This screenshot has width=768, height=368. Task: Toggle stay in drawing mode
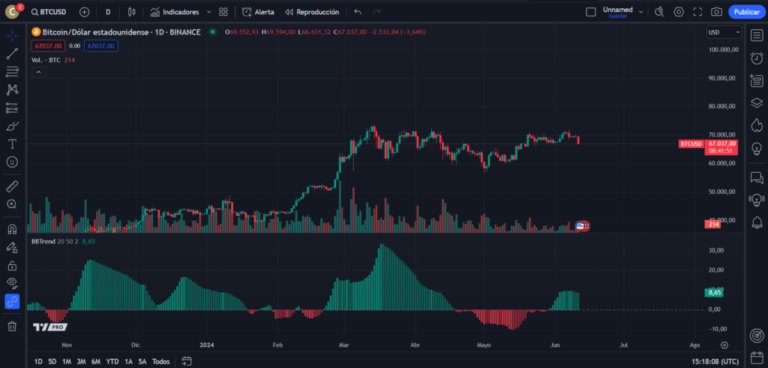12,247
